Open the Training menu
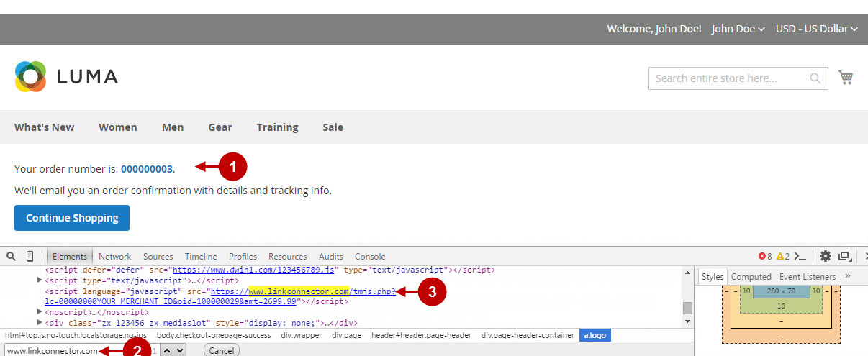868x356 pixels. click(277, 127)
